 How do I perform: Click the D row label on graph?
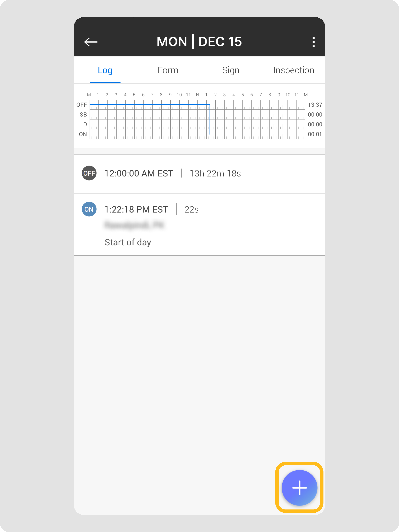click(85, 125)
